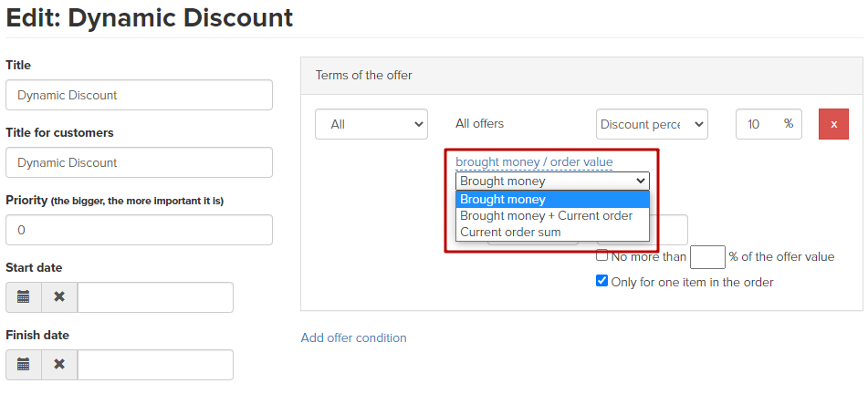Focus the Title input field
This screenshot has height=394, width=868.
139,95
